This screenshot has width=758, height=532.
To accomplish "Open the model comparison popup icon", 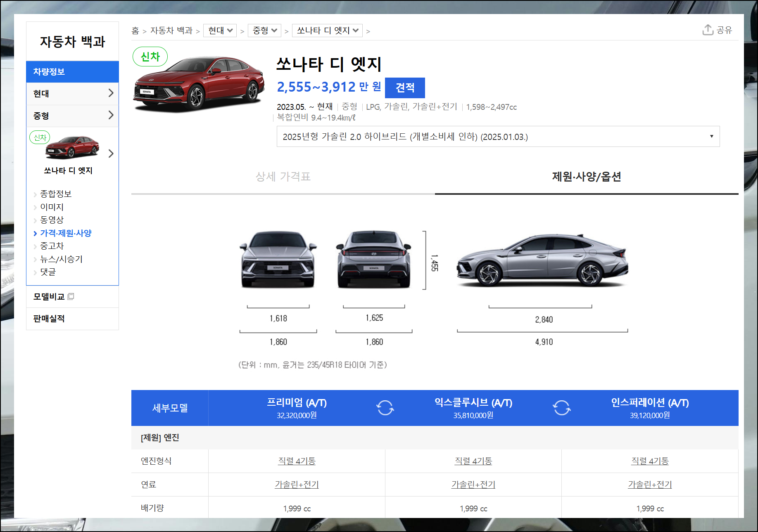I will click(71, 296).
